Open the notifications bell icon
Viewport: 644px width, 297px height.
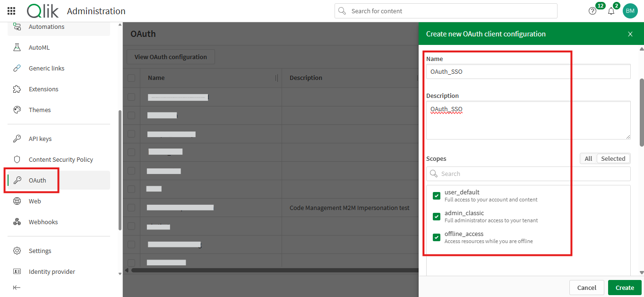pyautogui.click(x=611, y=10)
